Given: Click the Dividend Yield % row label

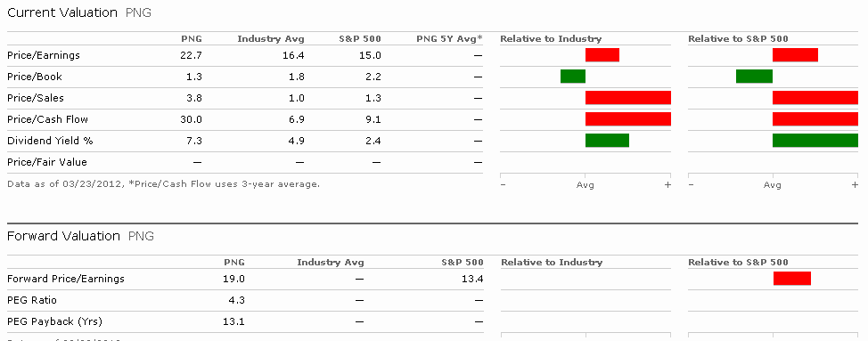Looking at the screenshot, I should coord(50,141).
